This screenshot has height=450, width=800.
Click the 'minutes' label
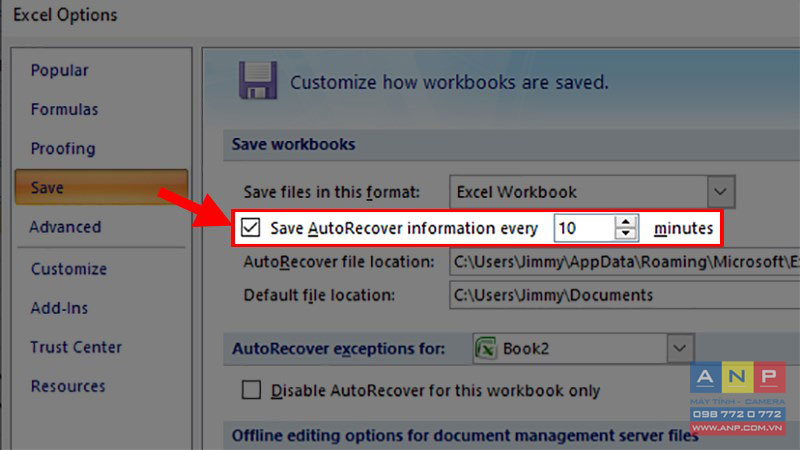(x=683, y=228)
